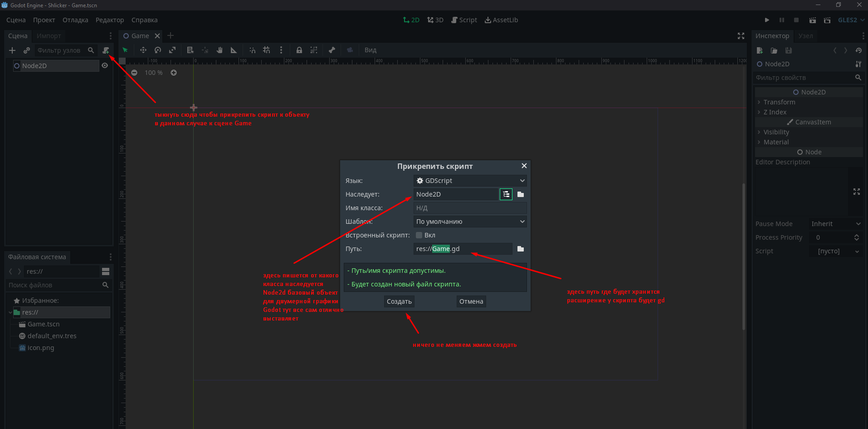Viewport: 868px width, 429px height.
Task: Click the lock selected object icon
Action: 299,50
